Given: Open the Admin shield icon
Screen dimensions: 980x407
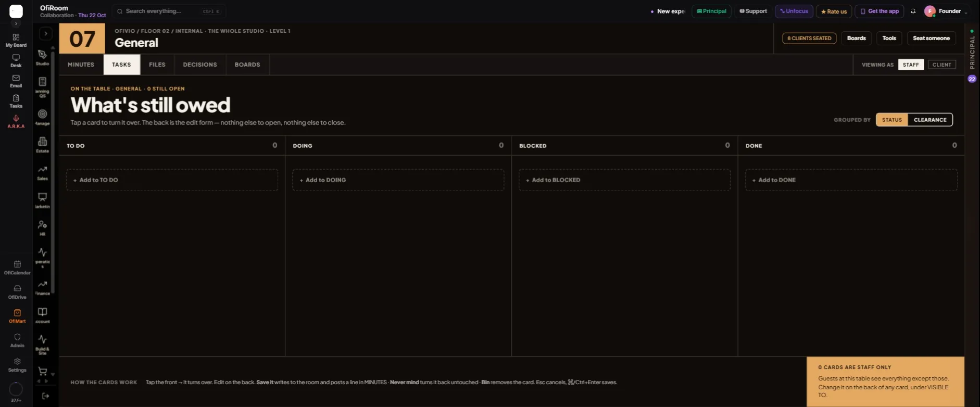Looking at the screenshot, I should [17, 340].
